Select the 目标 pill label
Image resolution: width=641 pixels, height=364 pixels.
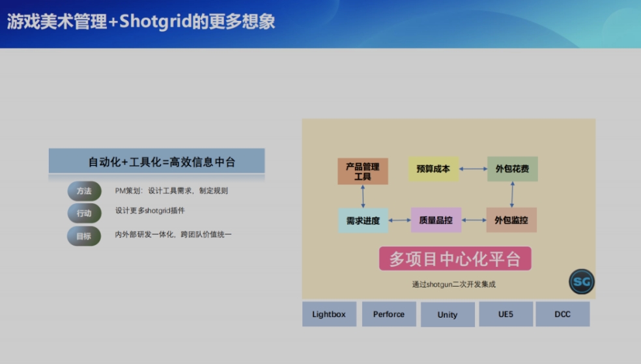(x=84, y=236)
